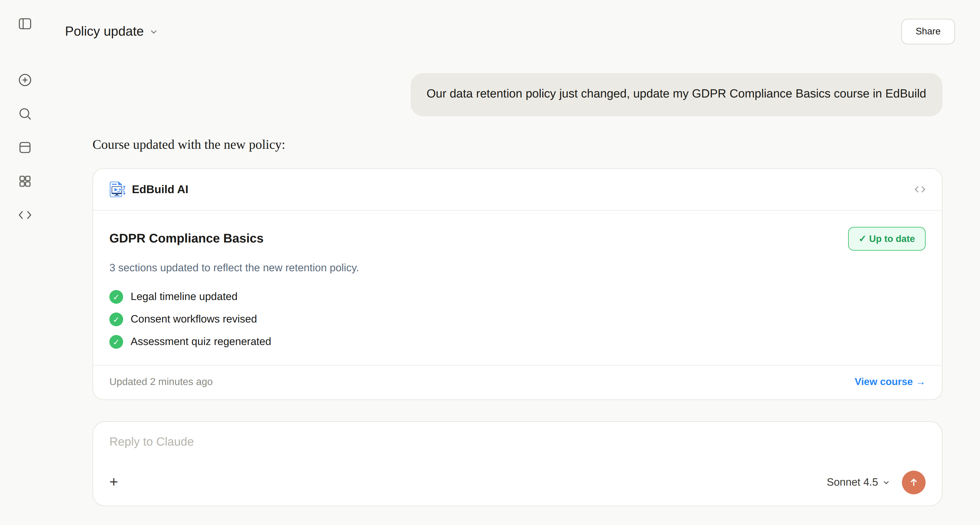Click 'Legal timeline updated' text

pyautogui.click(x=184, y=296)
